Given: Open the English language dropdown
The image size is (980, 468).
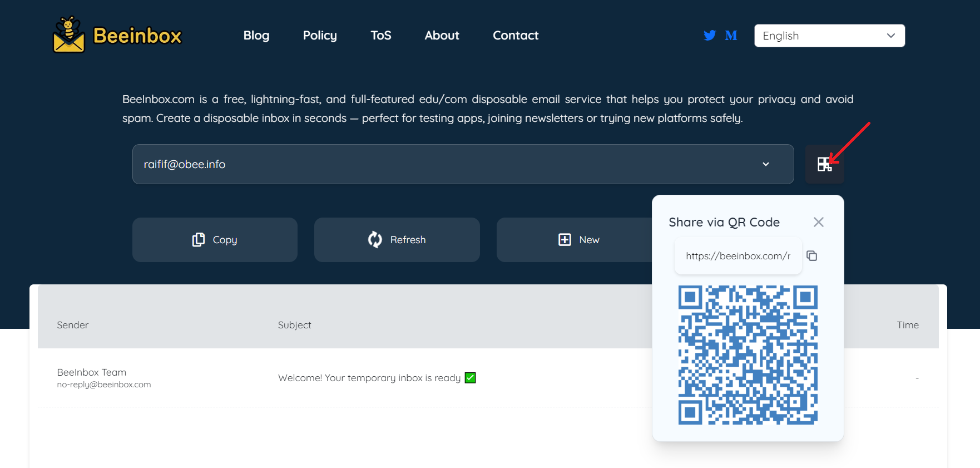Looking at the screenshot, I should pyautogui.click(x=829, y=36).
